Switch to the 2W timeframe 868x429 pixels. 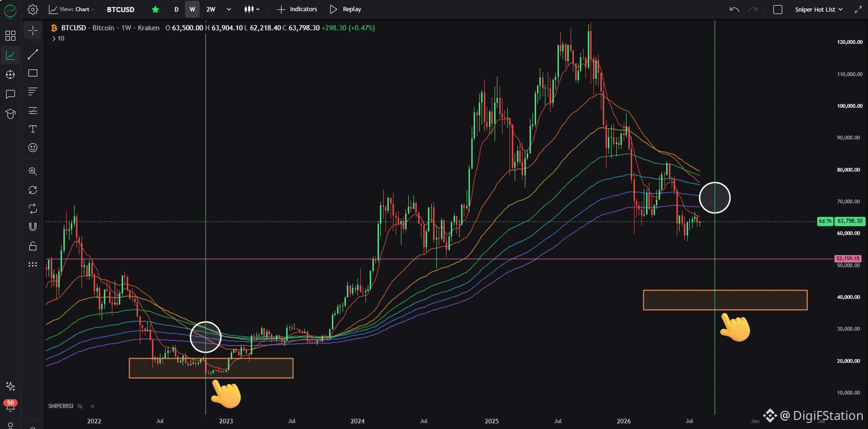point(211,9)
